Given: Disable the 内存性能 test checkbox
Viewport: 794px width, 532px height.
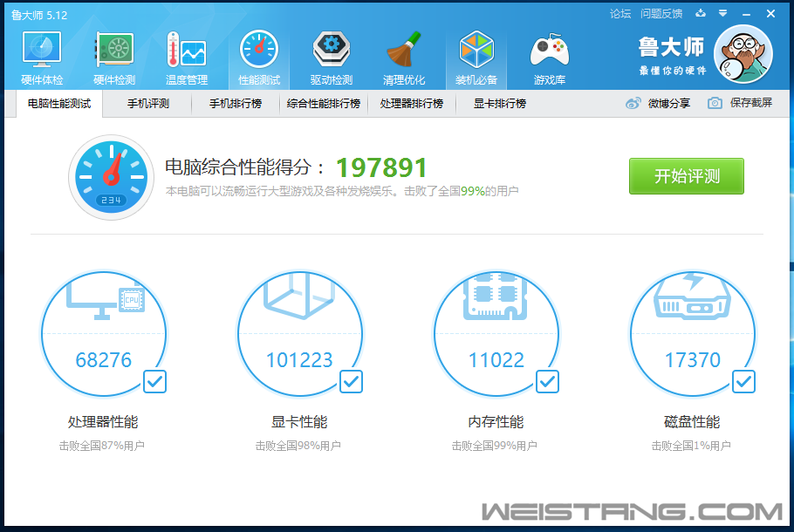Looking at the screenshot, I should [547, 381].
